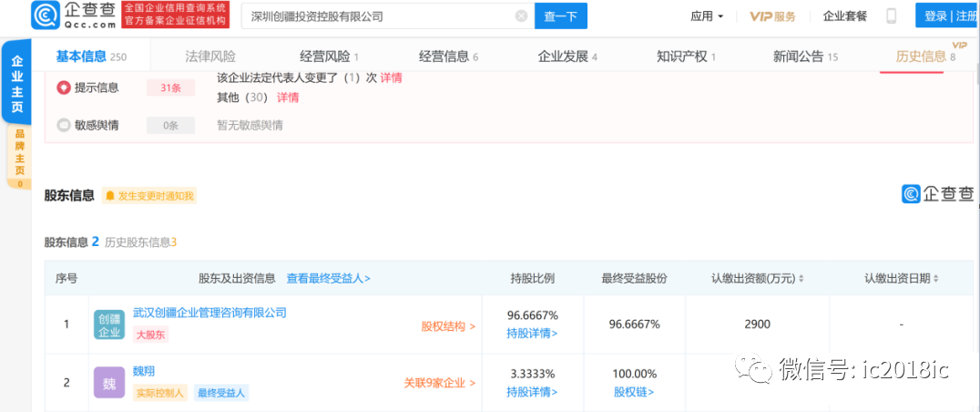Switch to 法律风险 tab
This screenshot has width=980, height=412.
(x=210, y=57)
